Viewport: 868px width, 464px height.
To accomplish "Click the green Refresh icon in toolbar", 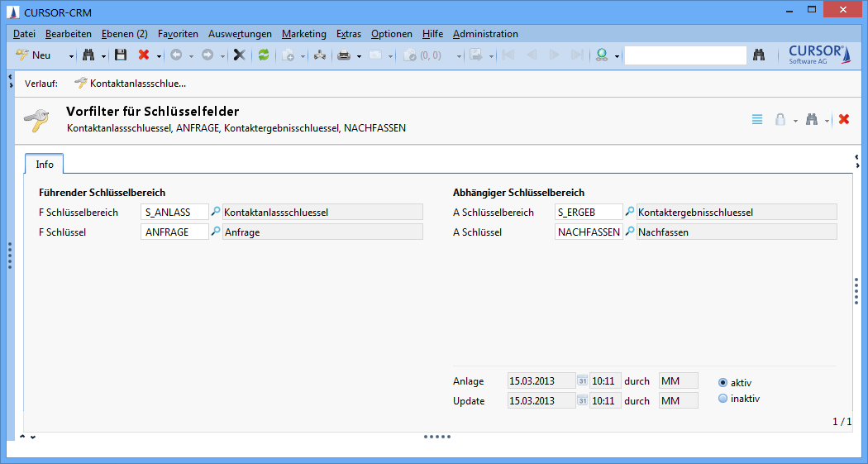I will [264, 55].
